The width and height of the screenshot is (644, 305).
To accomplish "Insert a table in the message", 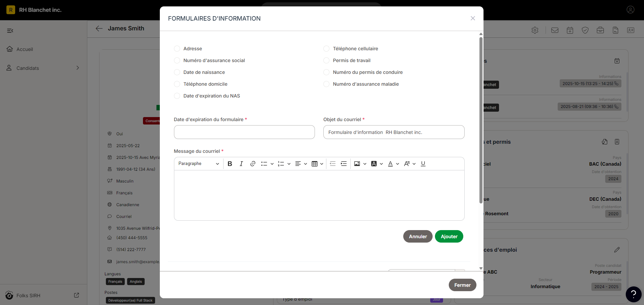I will tap(314, 164).
